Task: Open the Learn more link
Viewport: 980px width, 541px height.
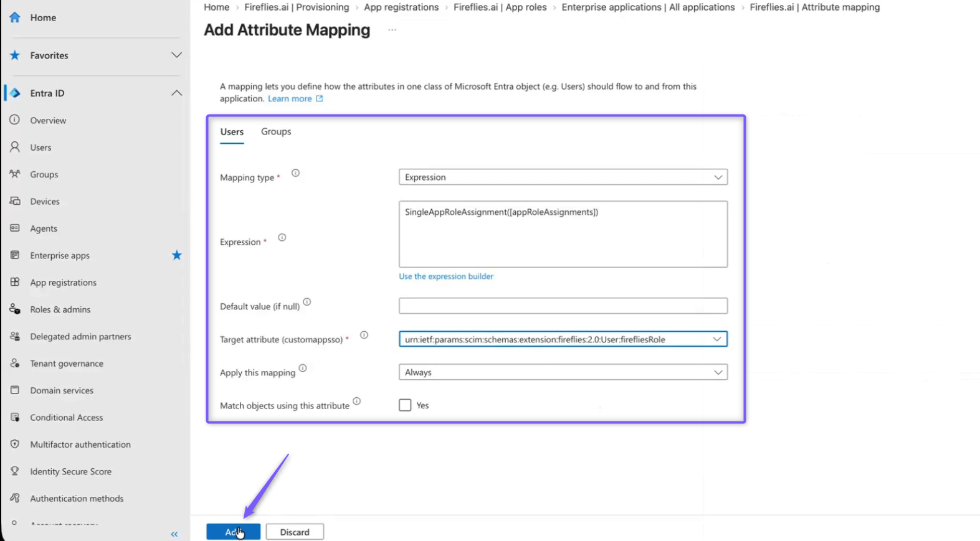Action: pyautogui.click(x=295, y=99)
